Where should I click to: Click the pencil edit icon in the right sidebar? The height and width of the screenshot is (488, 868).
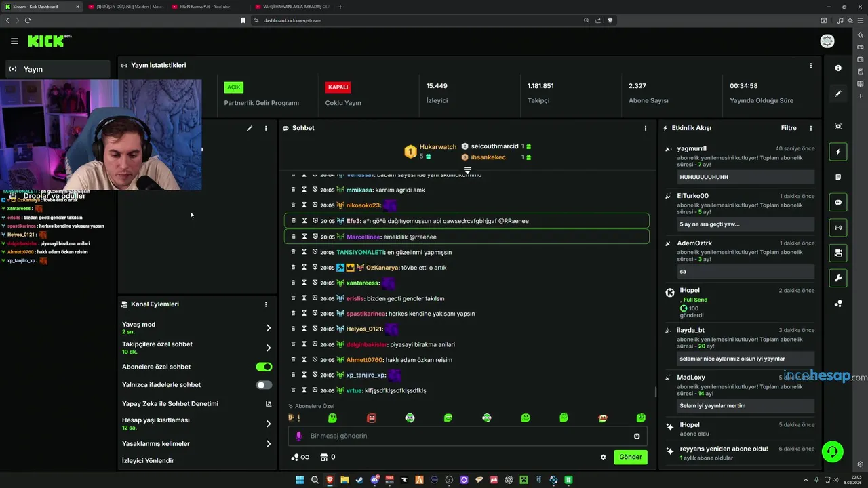838,94
